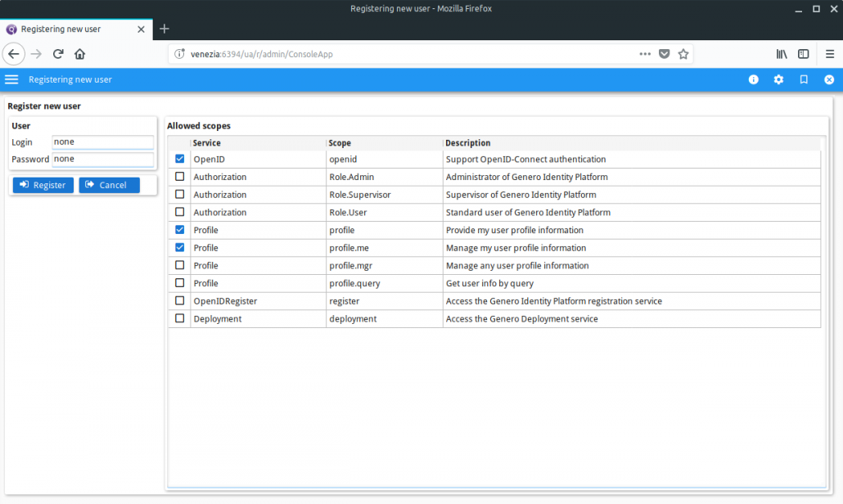Open the hamburger menu in the app header
843x504 pixels.
11,79
